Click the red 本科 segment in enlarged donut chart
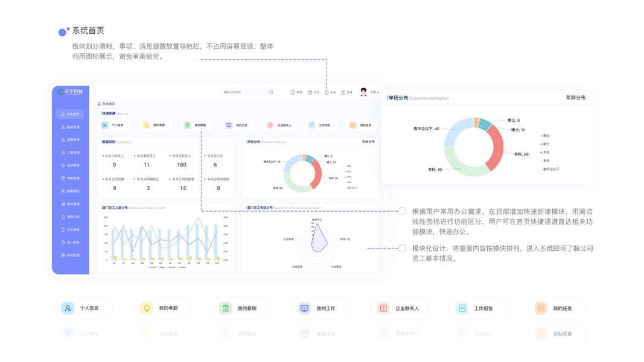The width and height of the screenshot is (644, 362). tap(498, 148)
